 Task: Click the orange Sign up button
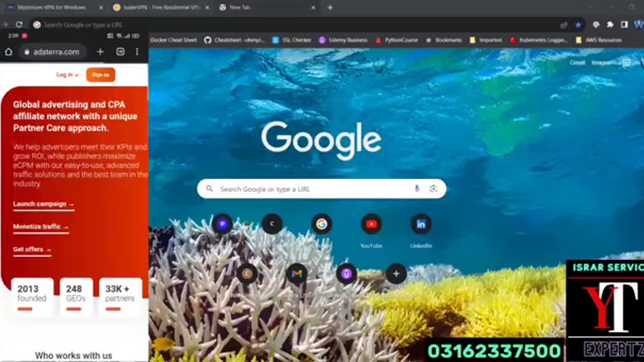tap(101, 75)
